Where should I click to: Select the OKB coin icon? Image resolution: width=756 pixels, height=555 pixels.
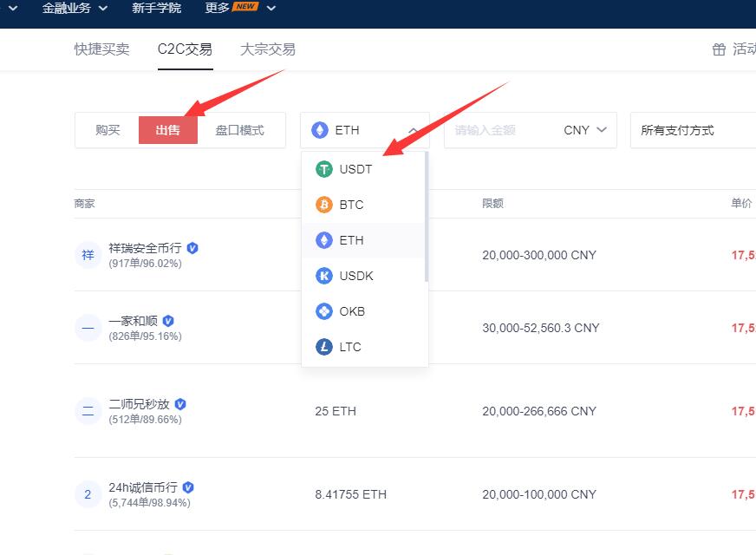(323, 311)
